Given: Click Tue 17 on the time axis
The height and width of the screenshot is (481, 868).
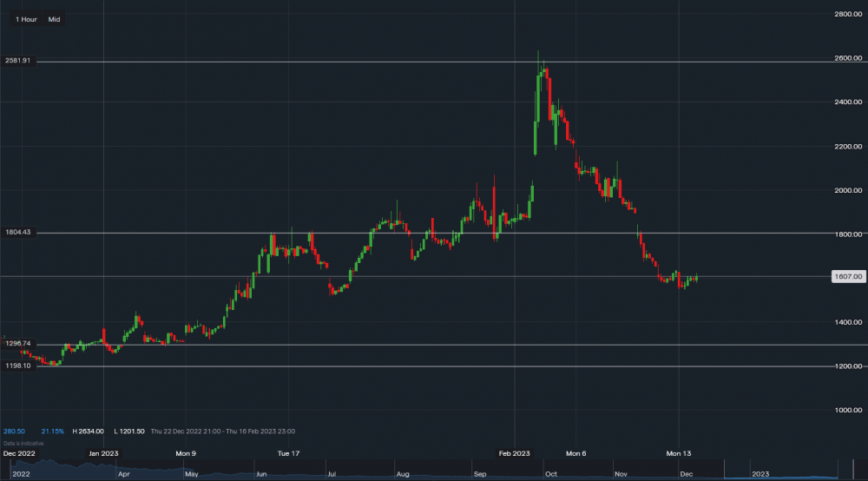Looking at the screenshot, I should pos(288,453).
